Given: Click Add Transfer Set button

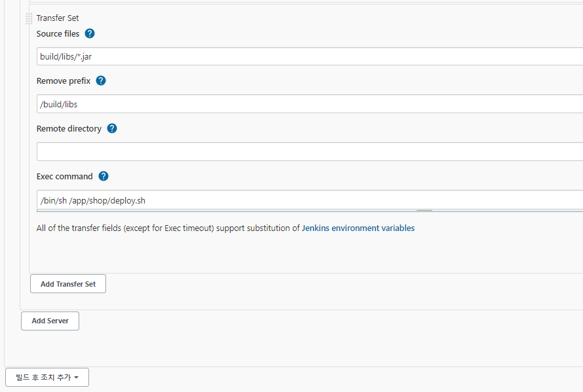Looking at the screenshot, I should click(68, 284).
